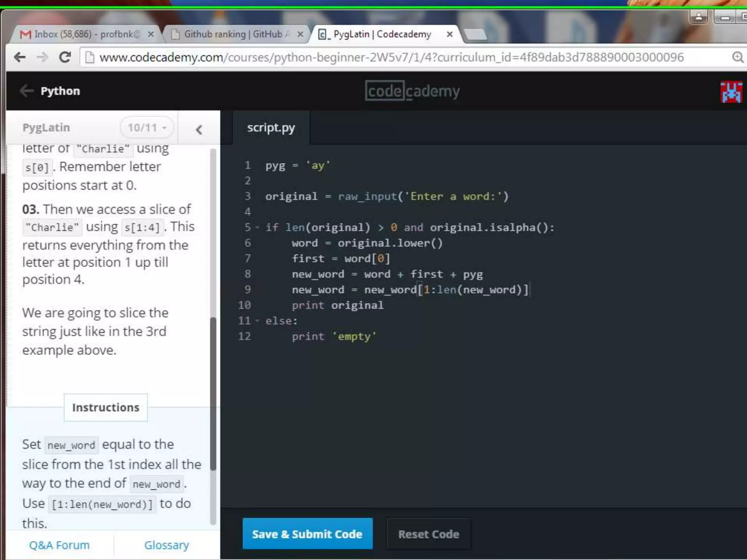
Task: Click in code line 6 word = original.lower()
Action: click(x=367, y=243)
